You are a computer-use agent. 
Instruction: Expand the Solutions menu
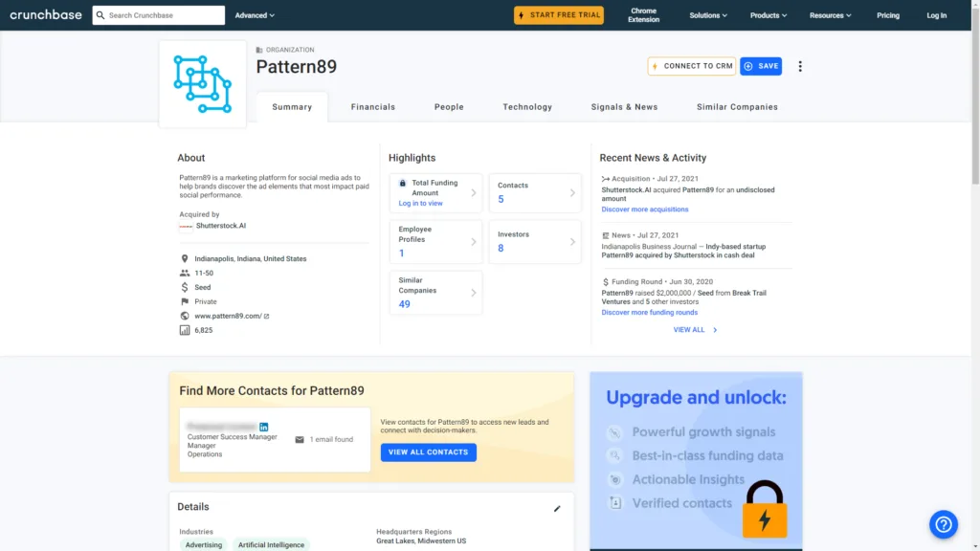pos(708,15)
